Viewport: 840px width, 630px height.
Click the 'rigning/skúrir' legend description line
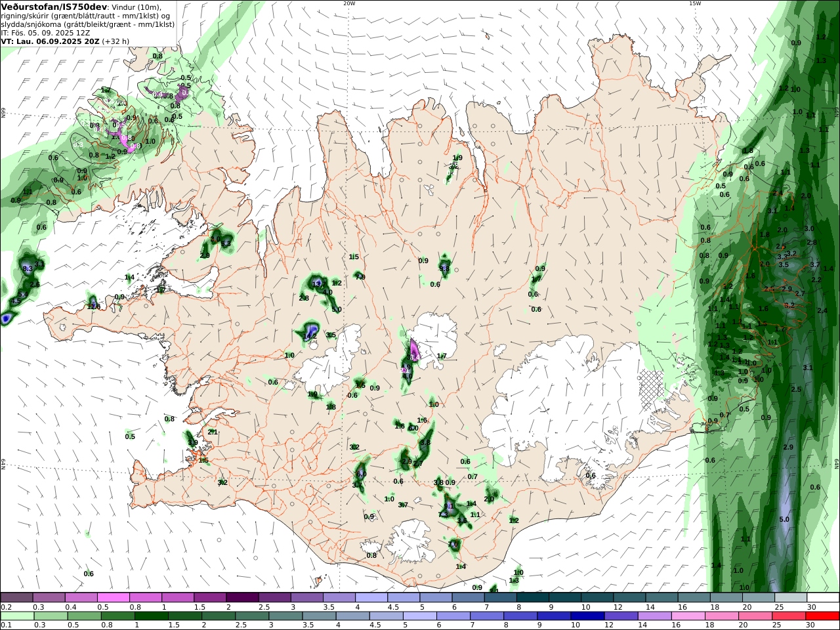[x=87, y=15]
